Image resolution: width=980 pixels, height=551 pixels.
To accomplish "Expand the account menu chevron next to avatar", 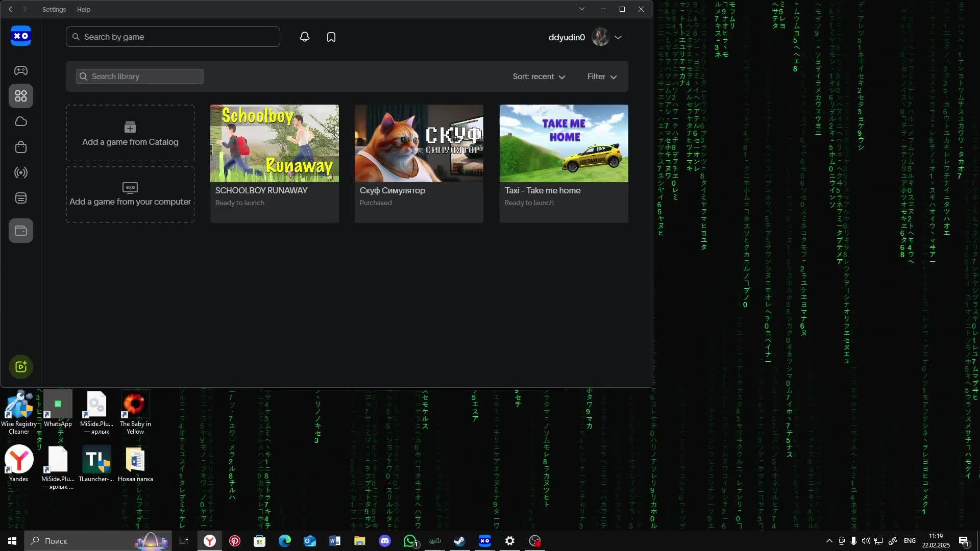I will click(618, 37).
